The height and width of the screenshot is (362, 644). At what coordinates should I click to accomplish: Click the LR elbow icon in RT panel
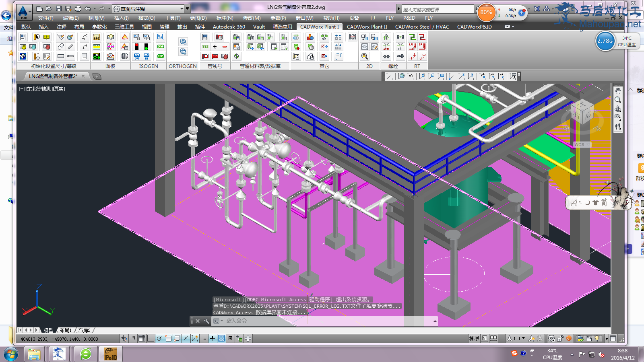tap(413, 47)
